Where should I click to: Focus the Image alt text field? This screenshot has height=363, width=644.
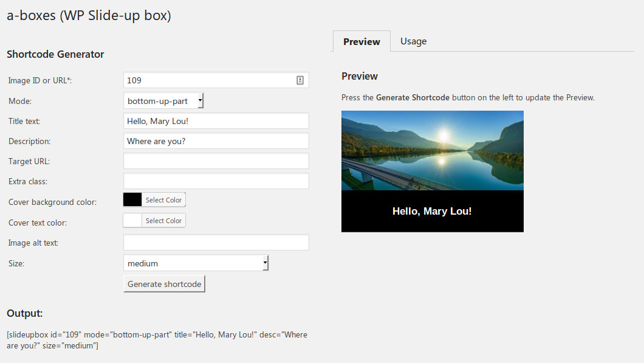point(216,243)
